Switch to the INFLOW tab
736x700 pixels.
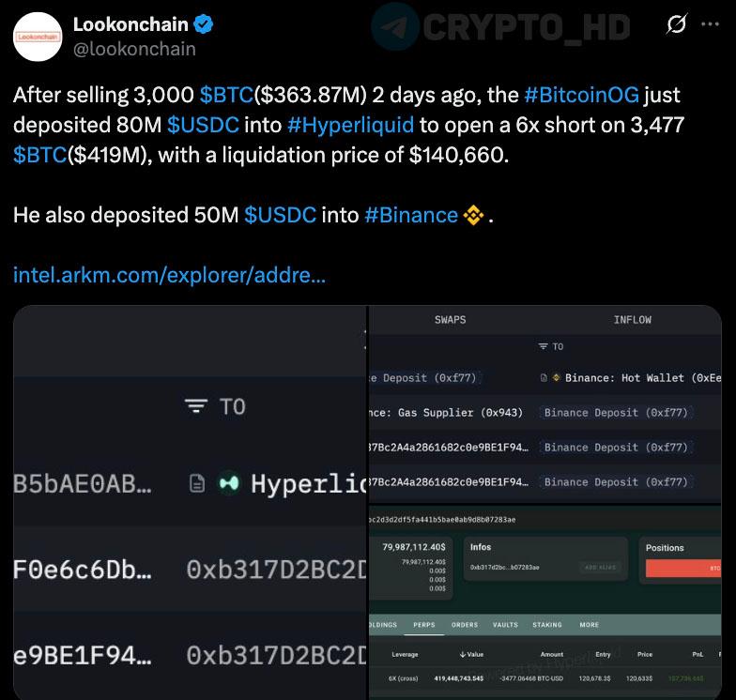[632, 320]
